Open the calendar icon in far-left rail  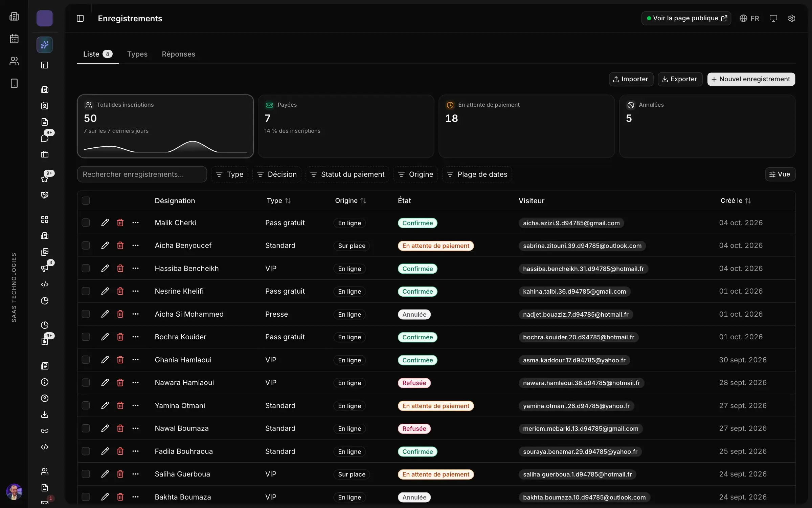click(x=14, y=39)
